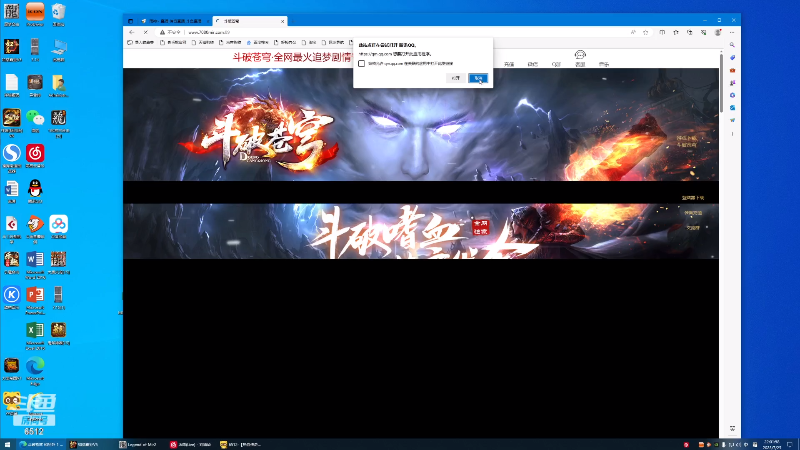Open the Microsoft Word desktop shortcut

(x=35, y=263)
